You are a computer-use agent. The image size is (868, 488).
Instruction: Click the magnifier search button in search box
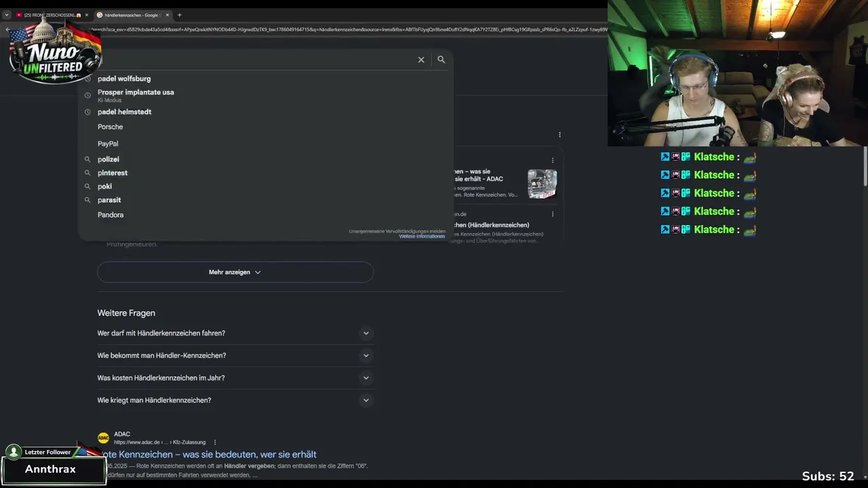tap(441, 60)
